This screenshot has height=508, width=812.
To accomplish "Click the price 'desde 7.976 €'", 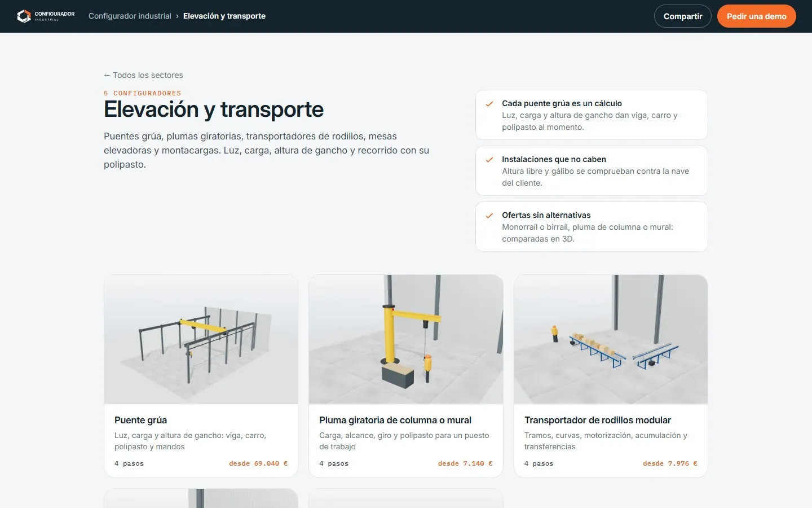I will [x=670, y=463].
